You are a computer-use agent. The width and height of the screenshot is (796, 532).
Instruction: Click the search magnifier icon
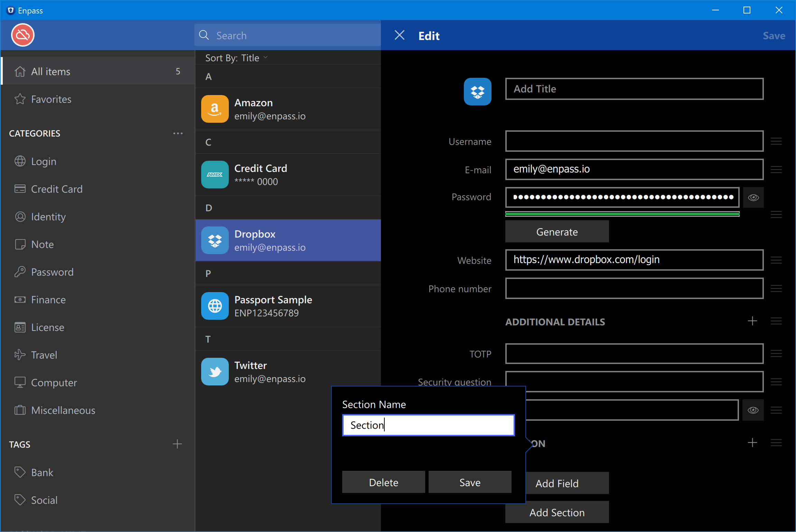[x=204, y=35]
